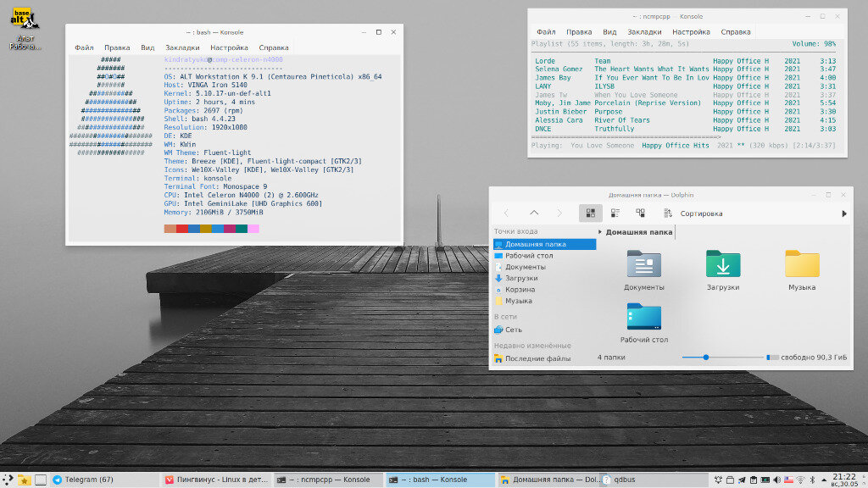
Task: Click the Домашняя папка breadcrumb label
Action: pyautogui.click(x=639, y=232)
